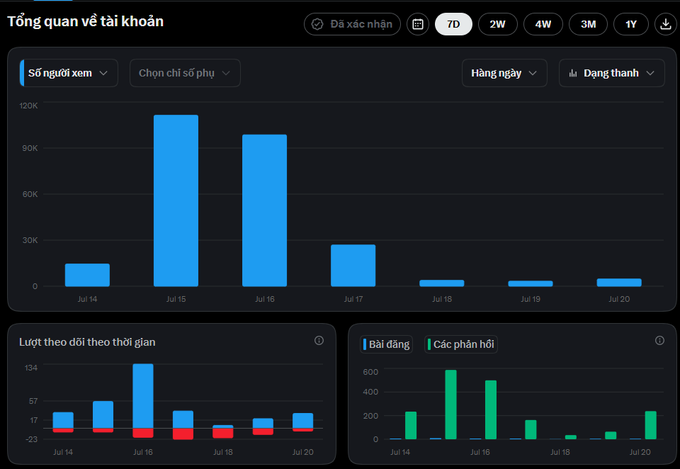Click the Lượt theo dõi theo thời gian title

(87, 342)
